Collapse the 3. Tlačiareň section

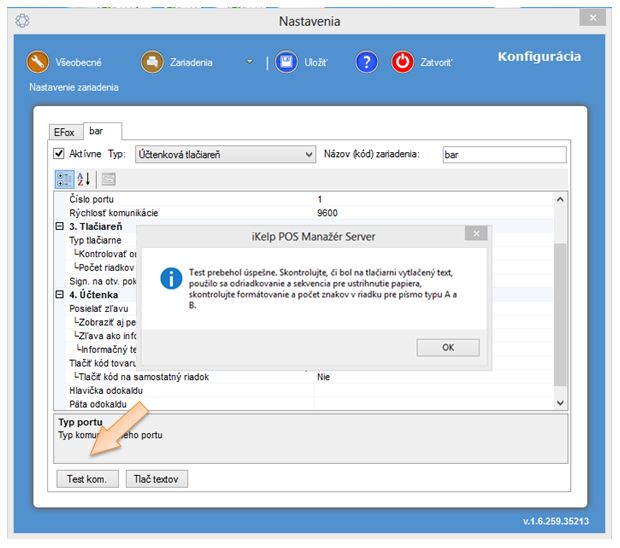coord(59,227)
